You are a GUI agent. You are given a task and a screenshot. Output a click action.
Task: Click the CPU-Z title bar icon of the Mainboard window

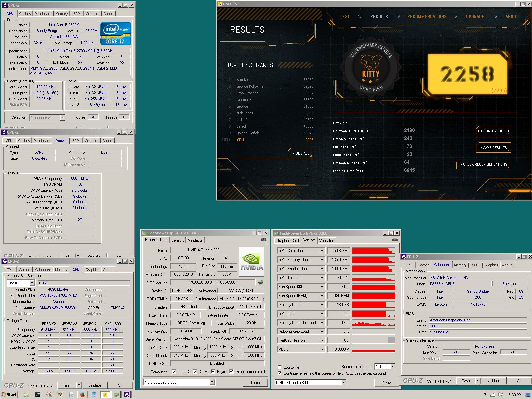[404, 257]
